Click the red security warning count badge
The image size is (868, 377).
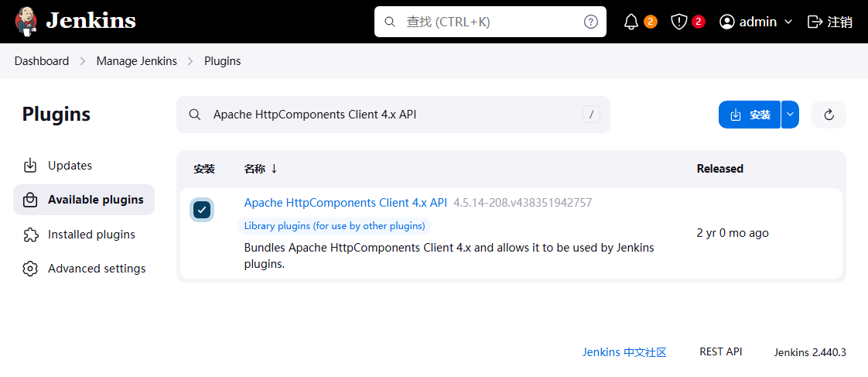click(699, 22)
